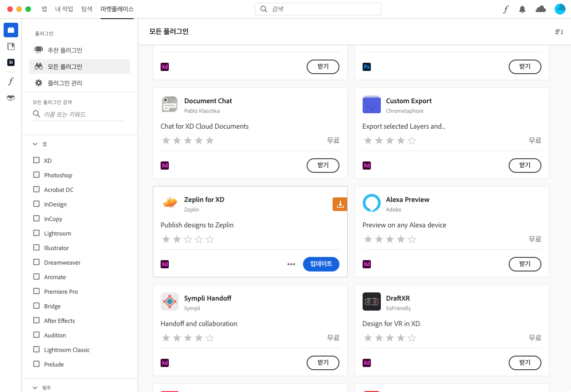This screenshot has height=392, width=571.
Task: Click the Zeplin download badge icon
Action: pos(340,205)
